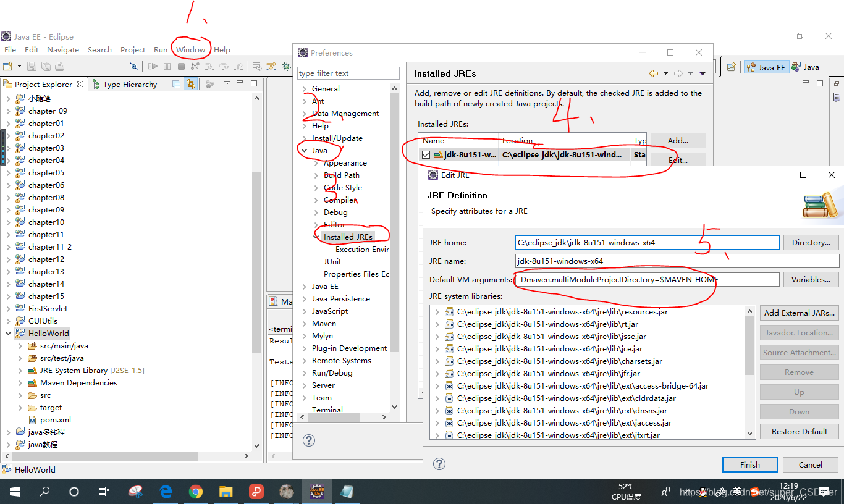Expand the Maven preferences node

(x=304, y=324)
